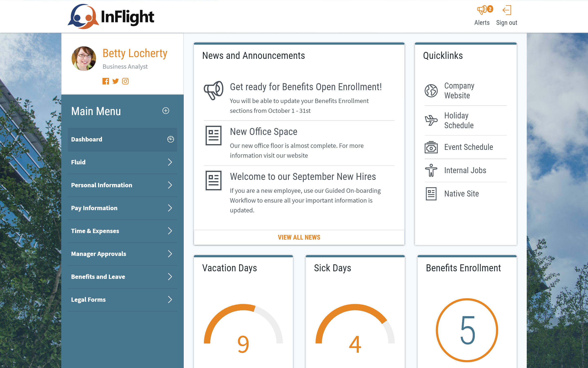Viewport: 588px width, 368px height.
Task: Click the person icon for Internal Jobs
Action: (431, 170)
